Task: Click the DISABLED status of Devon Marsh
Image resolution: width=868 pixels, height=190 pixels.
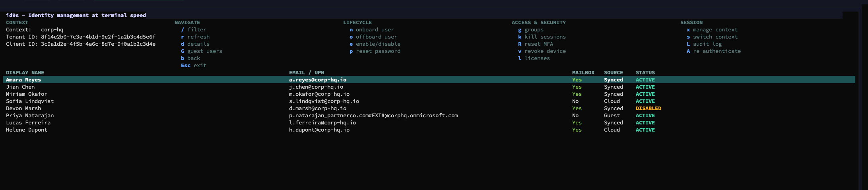Action: tap(649, 109)
